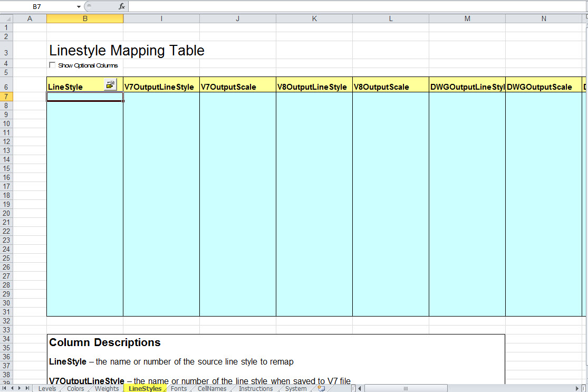This screenshot has width=588, height=392.
Task: Click the Insert Worksheet icon after System tab
Action: [x=321, y=388]
